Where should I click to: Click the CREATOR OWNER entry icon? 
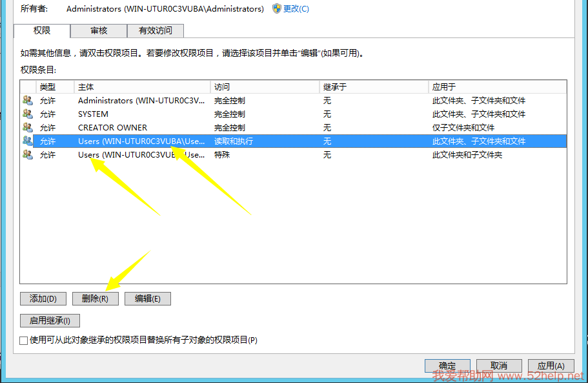tap(27, 128)
